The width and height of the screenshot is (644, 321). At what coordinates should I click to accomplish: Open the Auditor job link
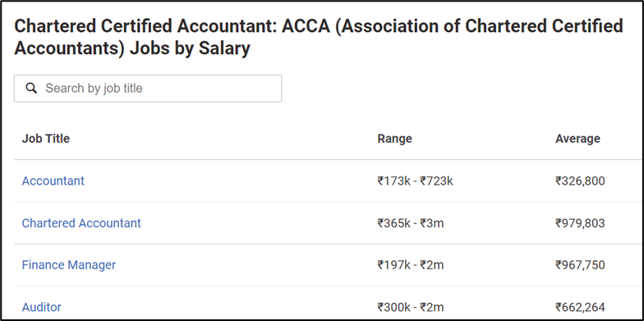click(41, 307)
